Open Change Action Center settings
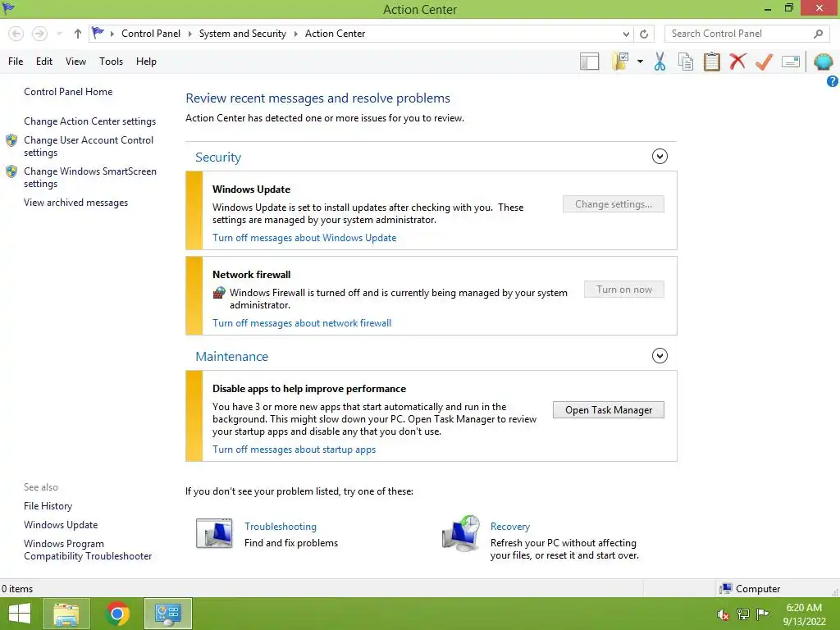 pos(90,121)
